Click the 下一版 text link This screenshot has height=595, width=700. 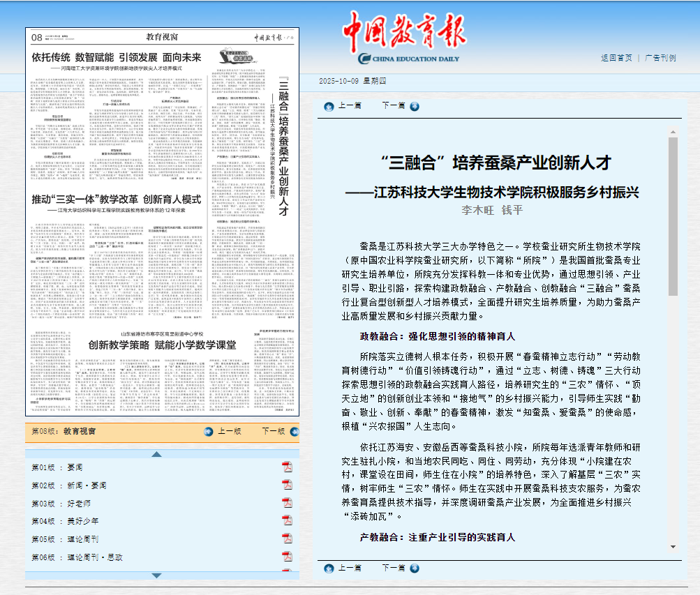click(272, 432)
